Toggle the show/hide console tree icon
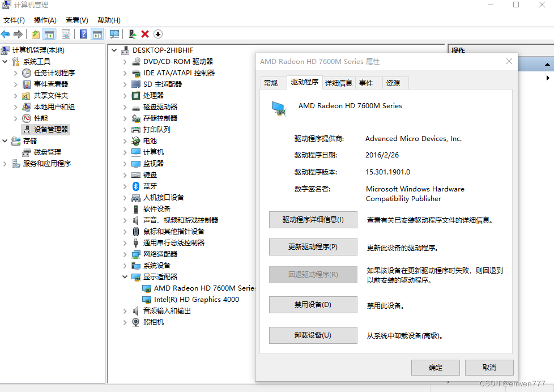The image size is (554, 392). (49, 35)
